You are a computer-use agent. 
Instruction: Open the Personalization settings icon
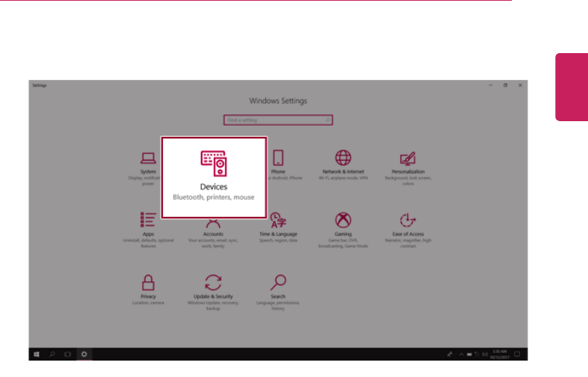[x=408, y=158]
